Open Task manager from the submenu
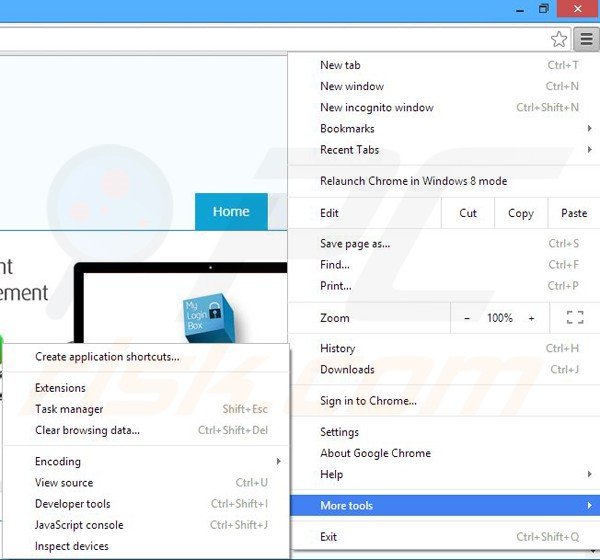 146,409
